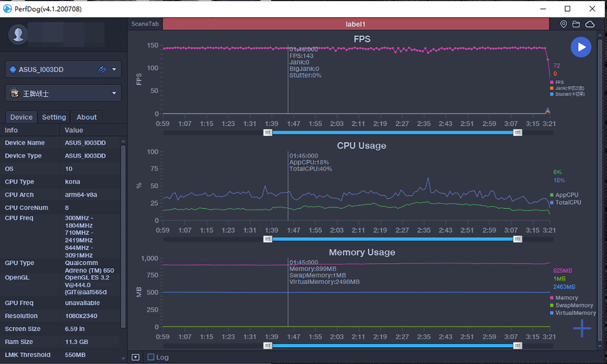Toggle the SwapMemory legend series
This screenshot has width=607, height=364.
point(571,305)
